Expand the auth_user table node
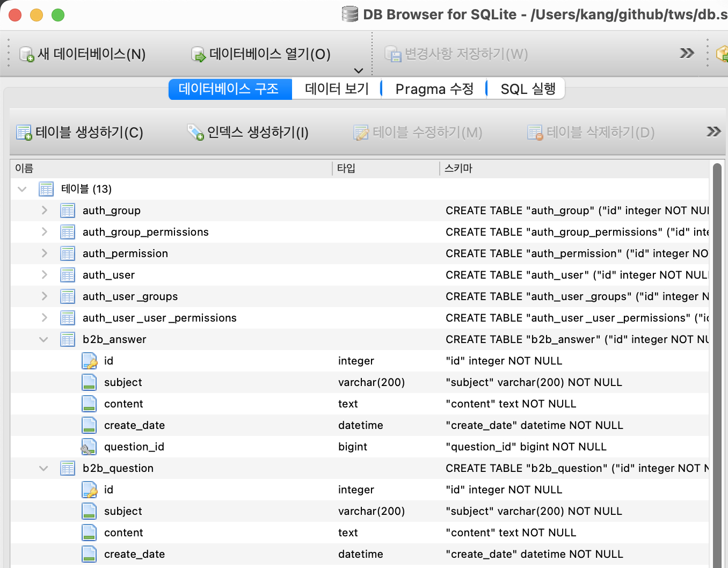 click(x=44, y=275)
